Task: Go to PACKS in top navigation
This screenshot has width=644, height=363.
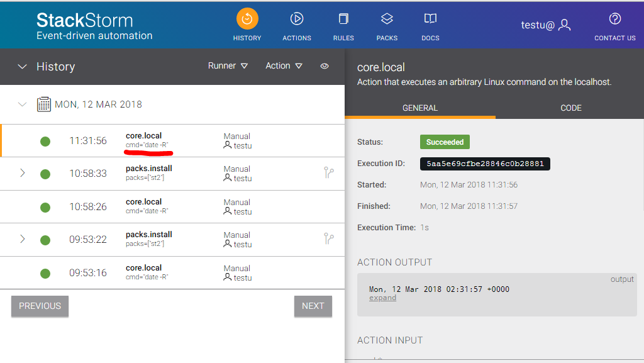Action: pyautogui.click(x=387, y=38)
